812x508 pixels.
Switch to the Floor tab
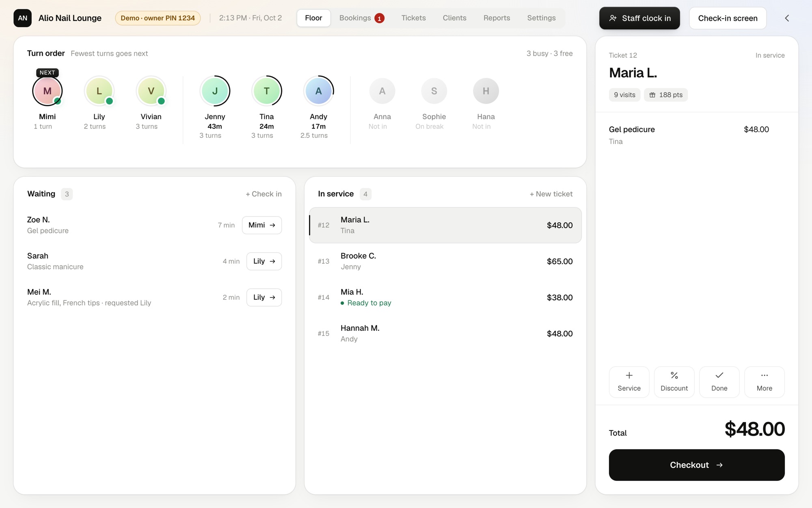[313, 18]
